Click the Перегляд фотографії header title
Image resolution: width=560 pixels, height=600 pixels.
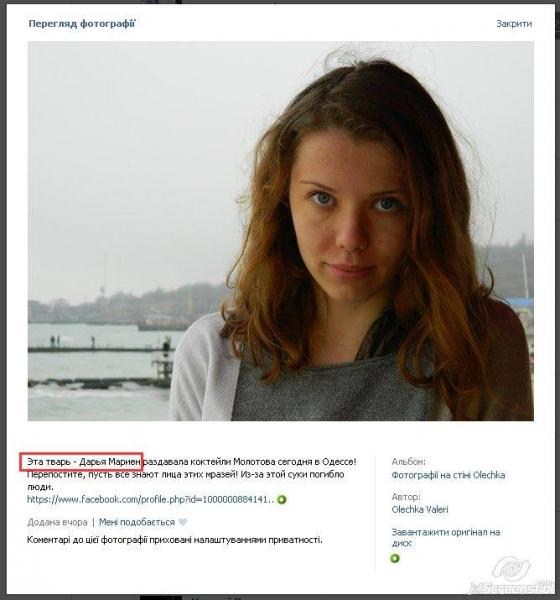pyautogui.click(x=82, y=24)
